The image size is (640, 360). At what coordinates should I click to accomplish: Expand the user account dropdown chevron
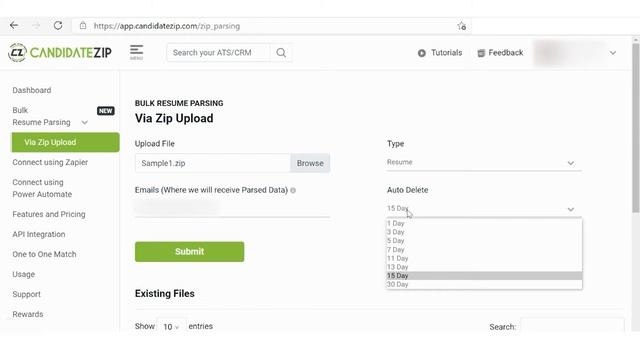pyautogui.click(x=613, y=53)
